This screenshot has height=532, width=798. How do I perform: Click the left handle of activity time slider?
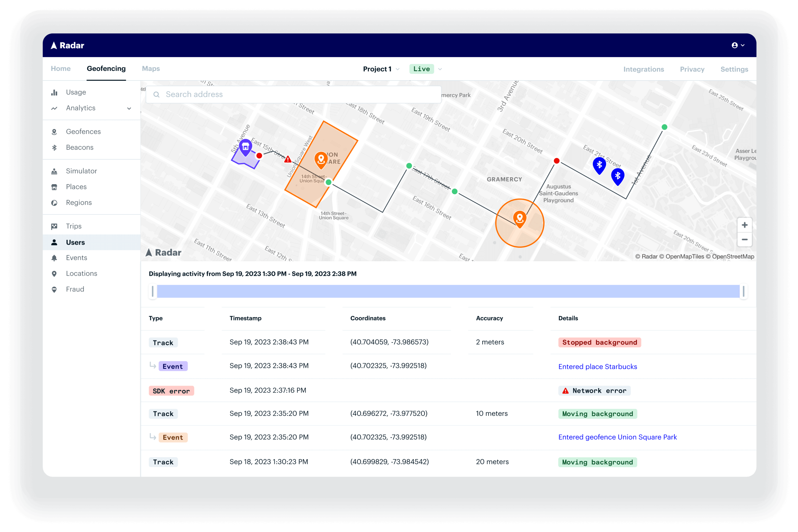pos(153,291)
